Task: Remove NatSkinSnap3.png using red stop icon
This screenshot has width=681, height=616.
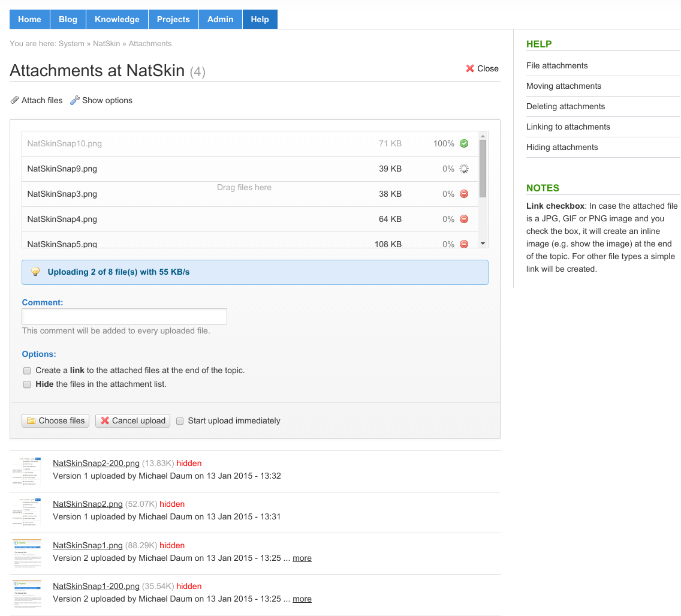Action: (x=464, y=194)
